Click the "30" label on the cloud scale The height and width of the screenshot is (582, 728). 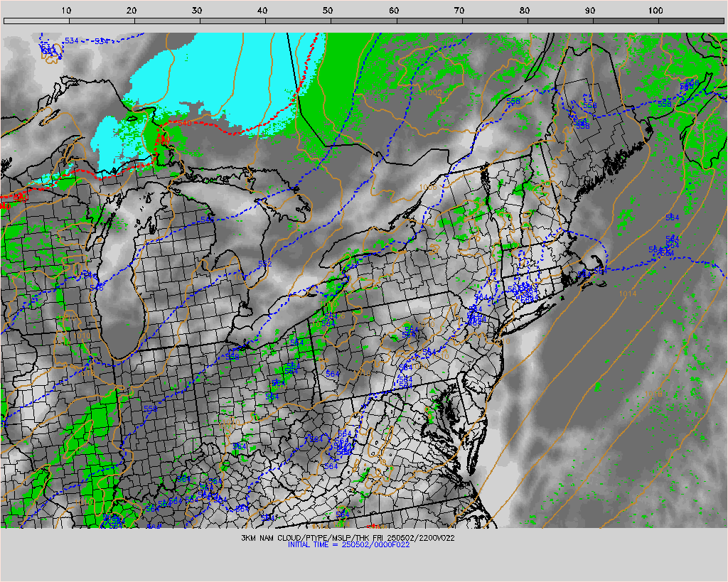197,10
